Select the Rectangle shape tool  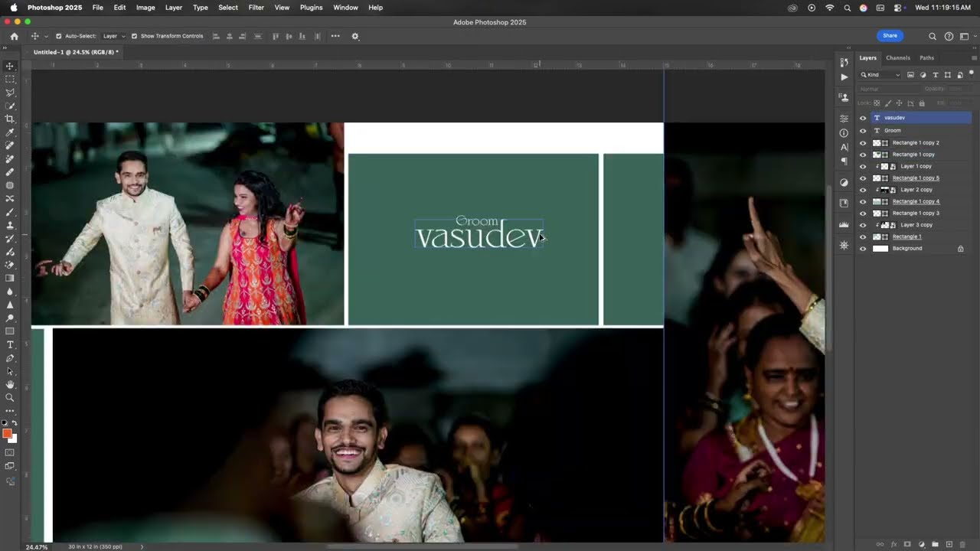(10, 331)
